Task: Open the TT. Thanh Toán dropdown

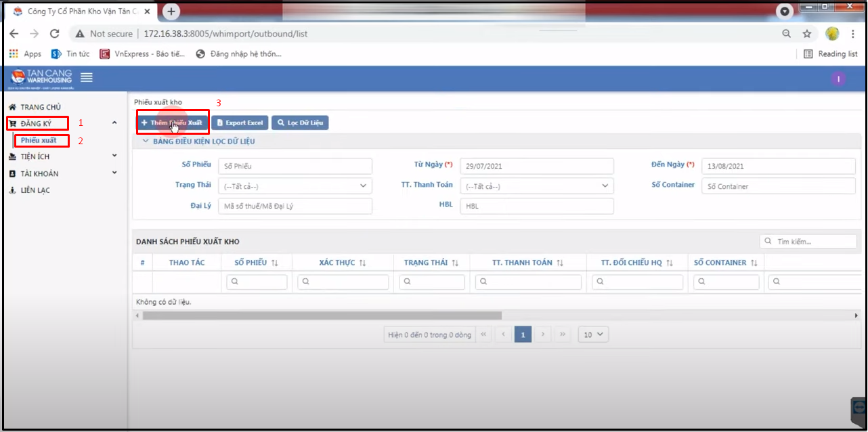Action: pos(536,186)
